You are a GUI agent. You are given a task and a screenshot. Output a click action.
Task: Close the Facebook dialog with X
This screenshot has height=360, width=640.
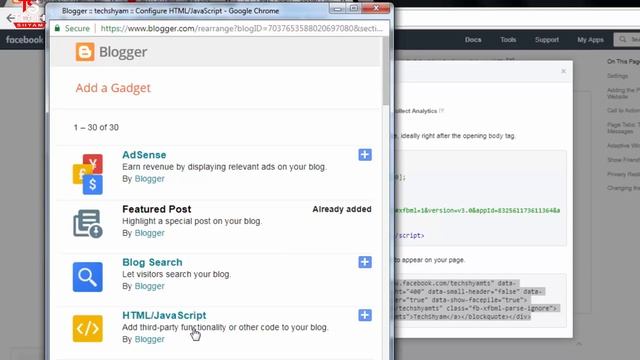point(564,71)
